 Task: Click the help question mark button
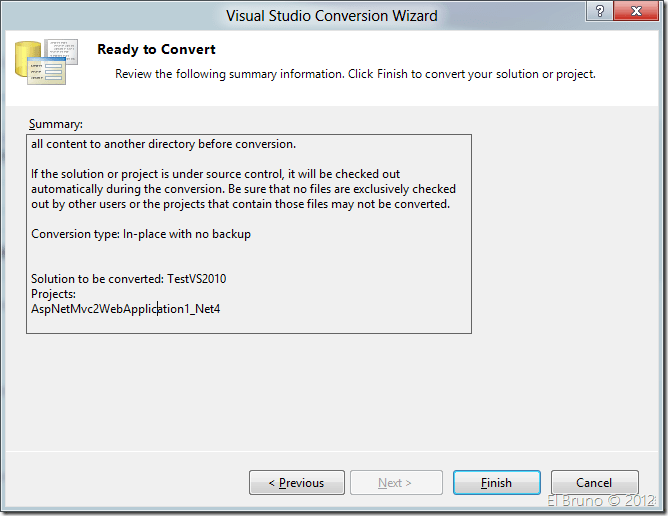[598, 14]
